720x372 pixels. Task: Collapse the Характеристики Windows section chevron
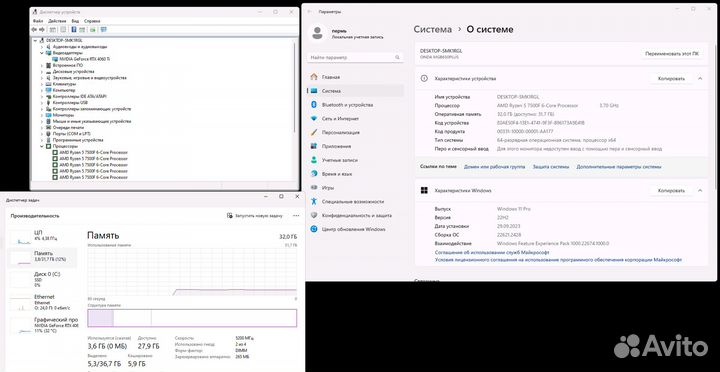(700, 190)
